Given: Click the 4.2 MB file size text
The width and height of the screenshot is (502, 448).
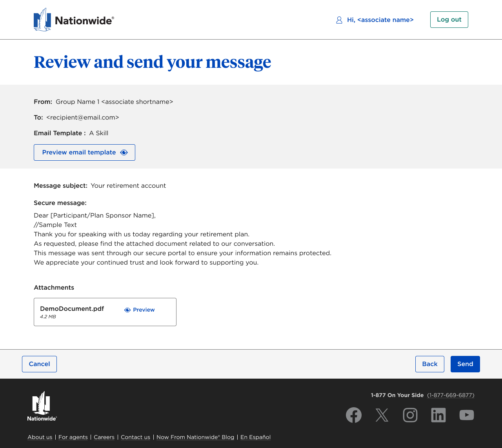Looking at the screenshot, I should pyautogui.click(x=48, y=317).
